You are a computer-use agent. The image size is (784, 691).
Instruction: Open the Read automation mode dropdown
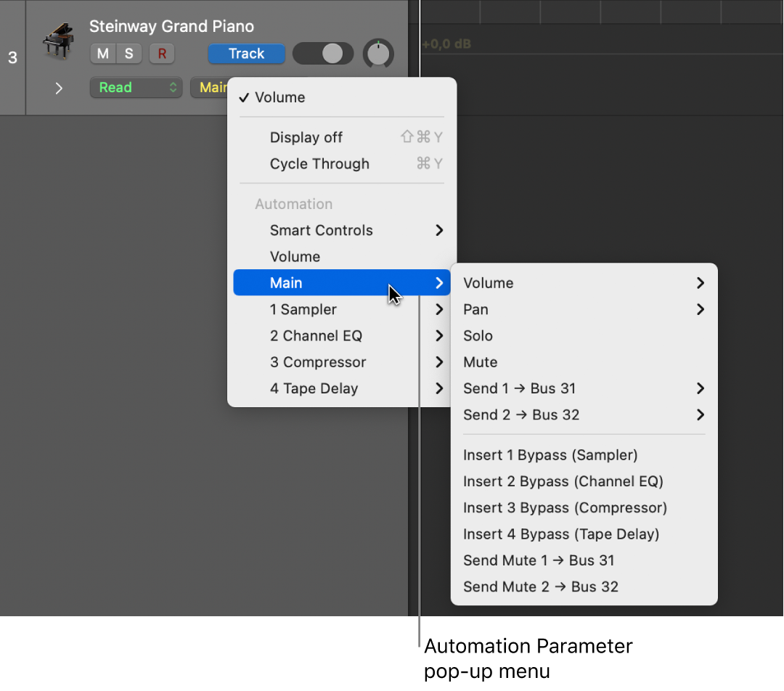point(135,87)
